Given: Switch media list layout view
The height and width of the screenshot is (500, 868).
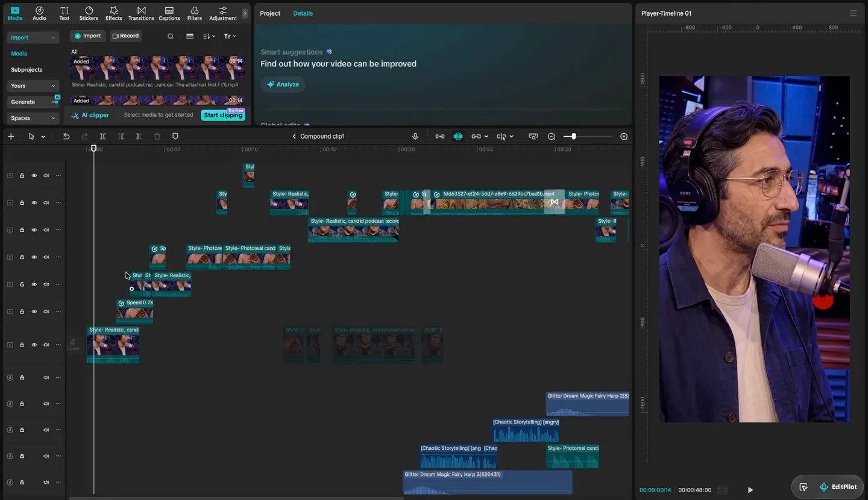Looking at the screenshot, I should point(190,36).
